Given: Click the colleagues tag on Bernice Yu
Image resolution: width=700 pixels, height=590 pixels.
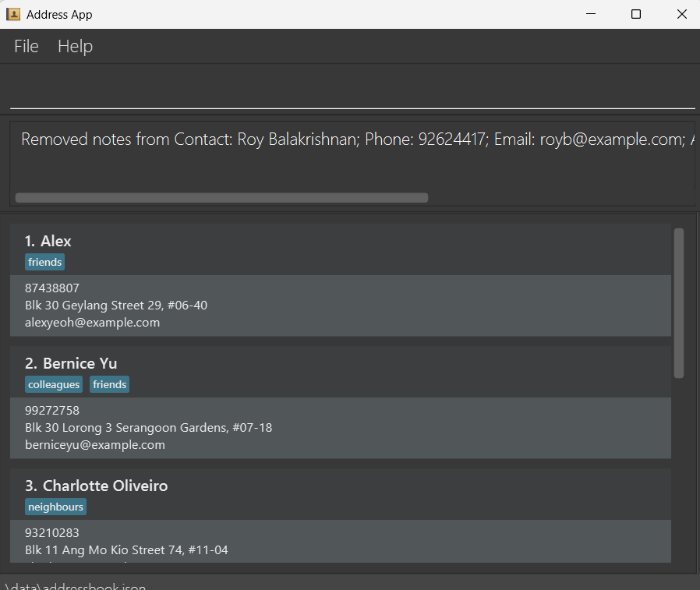Looking at the screenshot, I should 54,385.
